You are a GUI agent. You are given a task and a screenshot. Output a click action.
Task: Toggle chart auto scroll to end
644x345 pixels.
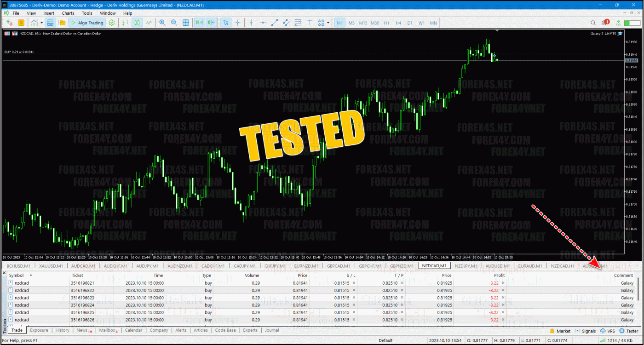199,23
